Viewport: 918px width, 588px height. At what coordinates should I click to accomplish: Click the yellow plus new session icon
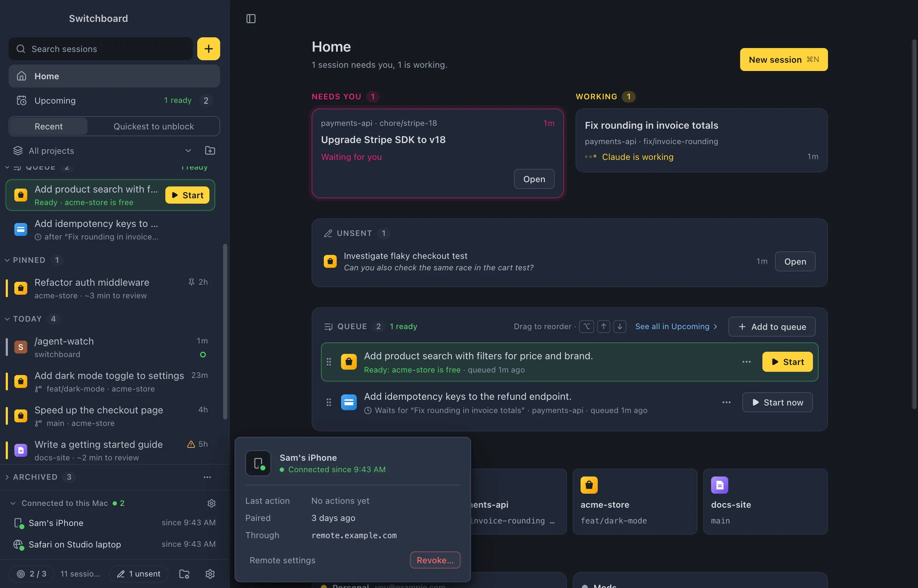[x=208, y=48]
